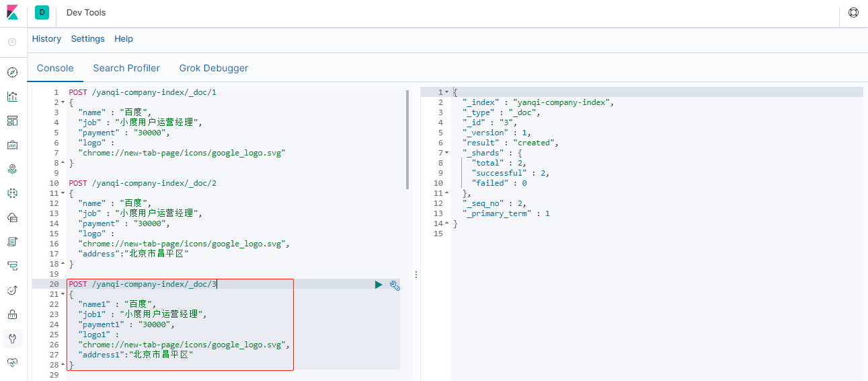The image size is (868, 381).
Task: Click the editor vertical scrollbar
Action: [x=407, y=140]
